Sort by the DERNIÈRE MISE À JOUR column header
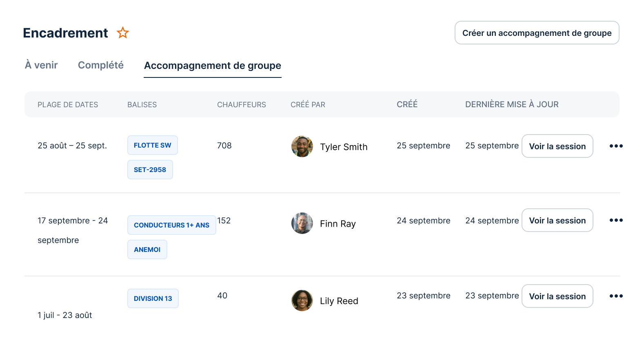Viewport: 644px width, 362px height. click(512, 104)
